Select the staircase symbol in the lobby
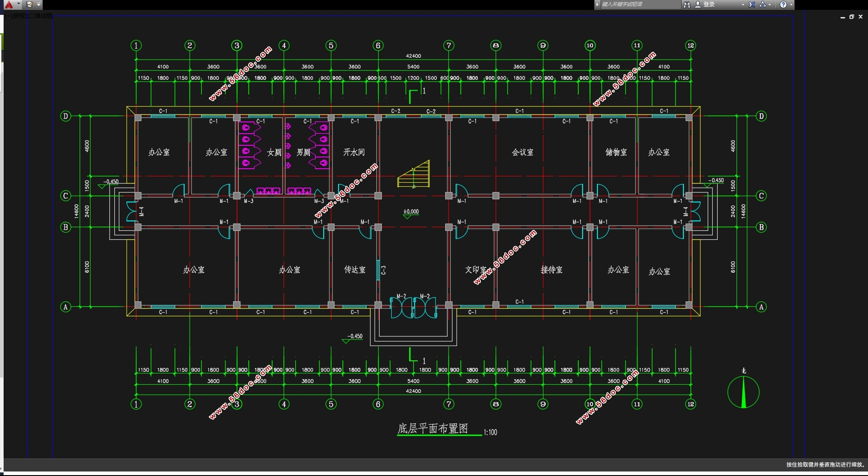Screen dimensions: 868x476 (414, 174)
